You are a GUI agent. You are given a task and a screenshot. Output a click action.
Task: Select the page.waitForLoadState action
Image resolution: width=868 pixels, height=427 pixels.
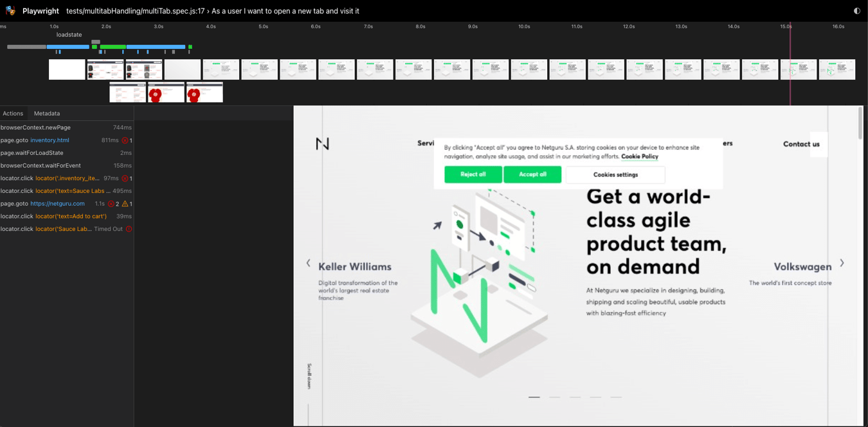(32, 153)
